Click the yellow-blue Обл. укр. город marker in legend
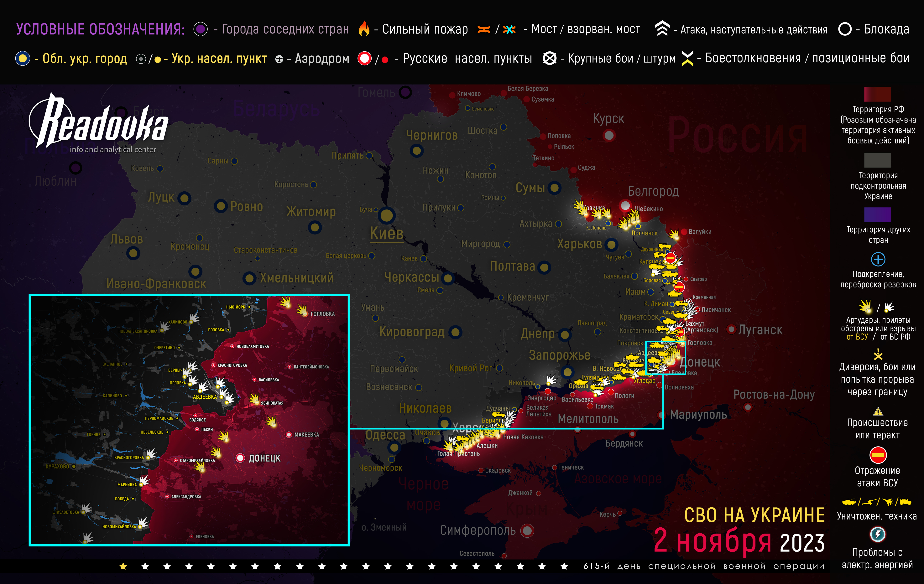This screenshot has height=584, width=924. click(23, 58)
